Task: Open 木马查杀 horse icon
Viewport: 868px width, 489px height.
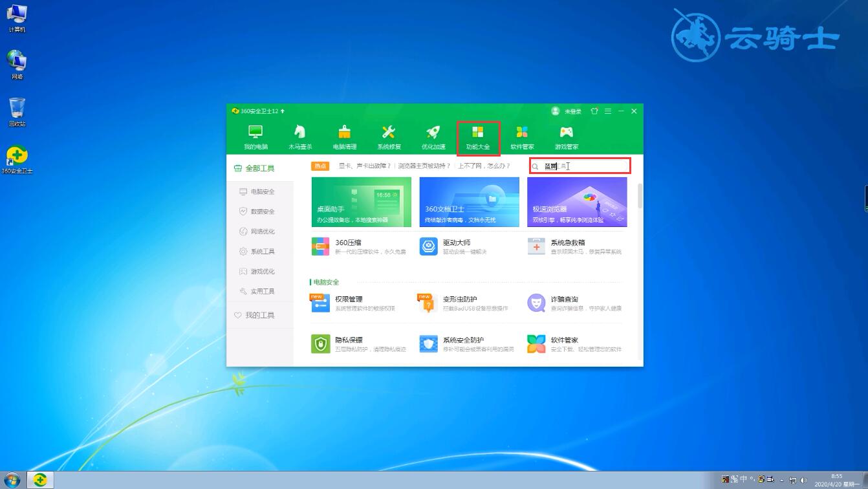Action: tap(299, 132)
